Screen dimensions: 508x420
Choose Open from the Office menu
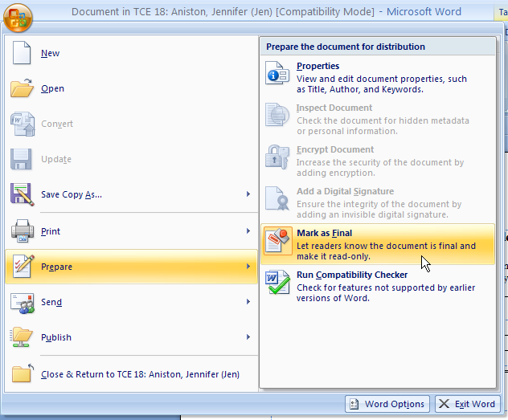tap(52, 88)
